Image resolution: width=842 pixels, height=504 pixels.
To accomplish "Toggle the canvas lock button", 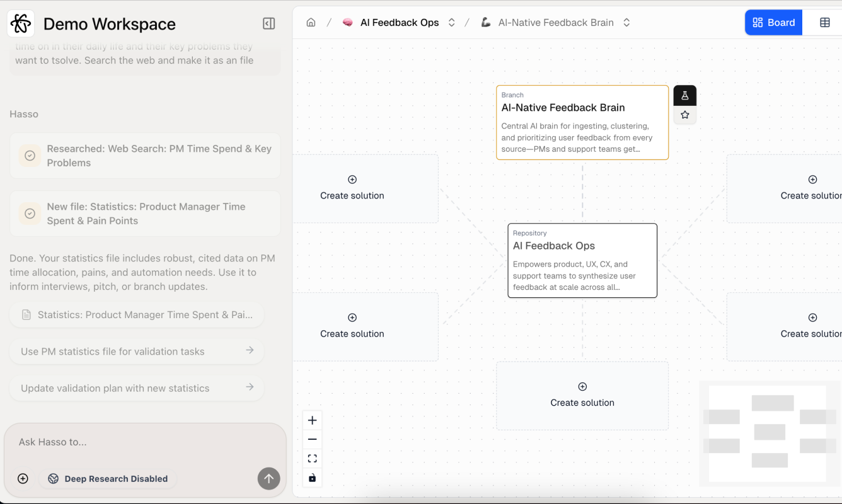I will click(312, 478).
